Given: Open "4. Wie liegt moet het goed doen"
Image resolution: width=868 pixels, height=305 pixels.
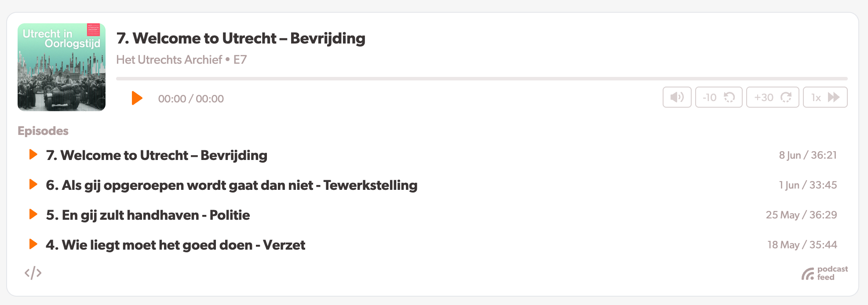Looking at the screenshot, I should [x=175, y=245].
